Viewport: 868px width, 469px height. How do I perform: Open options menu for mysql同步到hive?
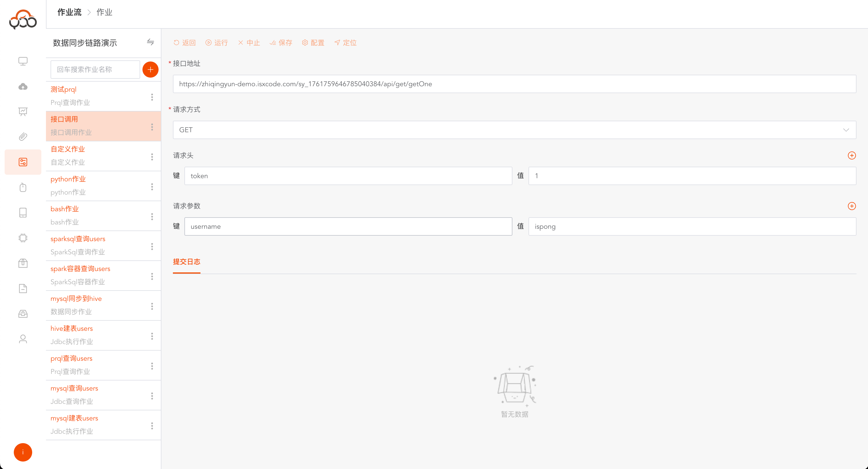point(152,306)
